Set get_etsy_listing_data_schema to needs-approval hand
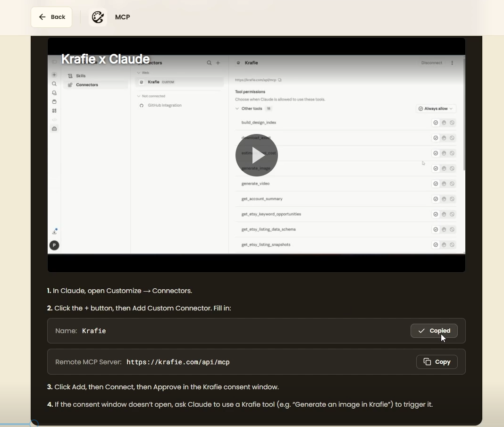 [444, 229]
